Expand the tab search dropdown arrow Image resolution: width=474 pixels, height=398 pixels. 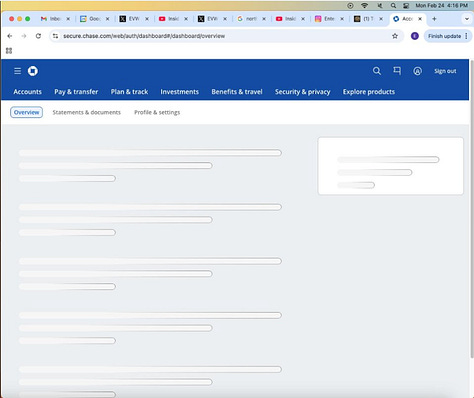[x=467, y=19]
